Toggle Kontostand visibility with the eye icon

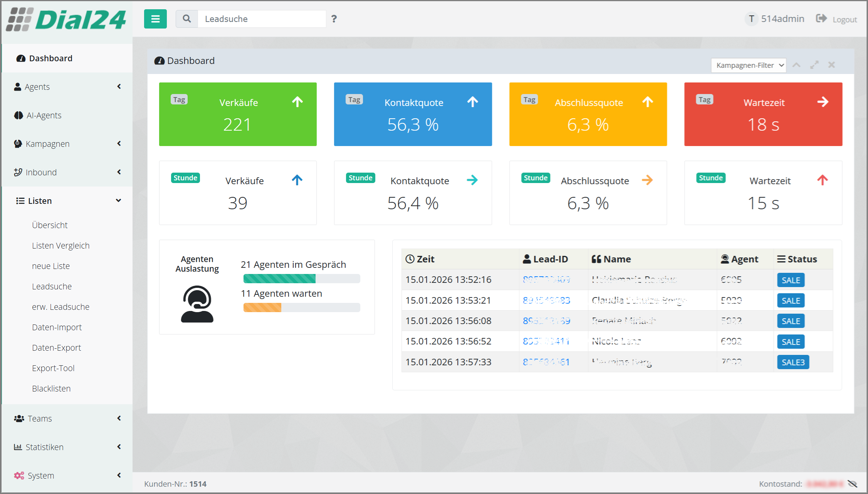pos(851,484)
